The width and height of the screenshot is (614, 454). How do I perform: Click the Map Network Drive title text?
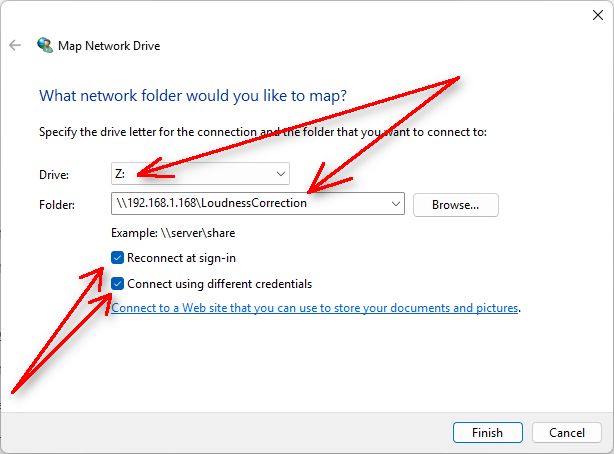click(110, 45)
